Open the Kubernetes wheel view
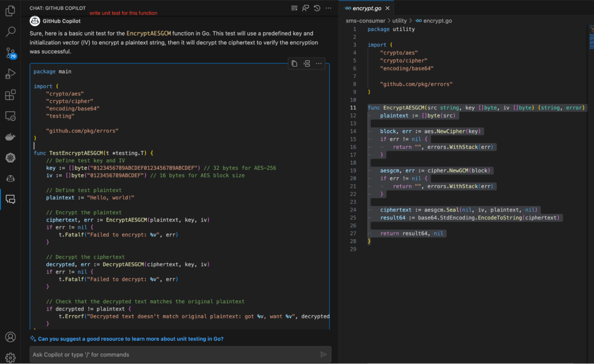The width and height of the screenshot is (594, 364). pos(10,157)
